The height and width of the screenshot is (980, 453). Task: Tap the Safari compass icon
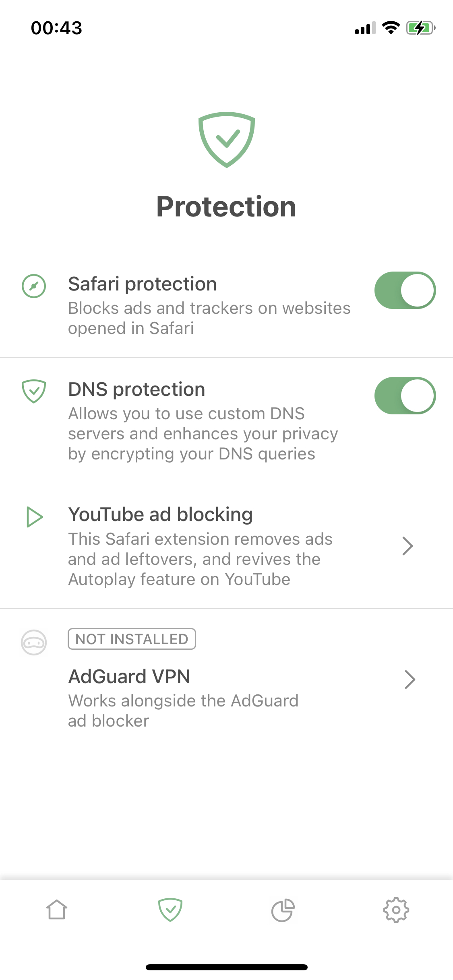point(34,286)
